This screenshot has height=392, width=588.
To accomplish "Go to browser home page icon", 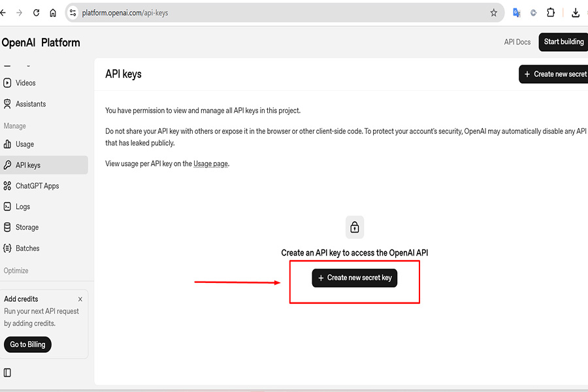I will (x=53, y=12).
